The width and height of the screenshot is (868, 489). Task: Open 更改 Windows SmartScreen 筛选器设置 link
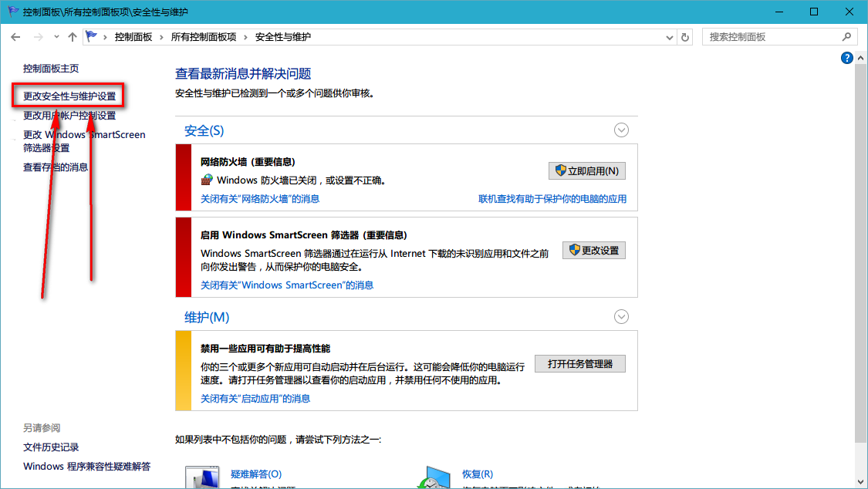coord(84,141)
